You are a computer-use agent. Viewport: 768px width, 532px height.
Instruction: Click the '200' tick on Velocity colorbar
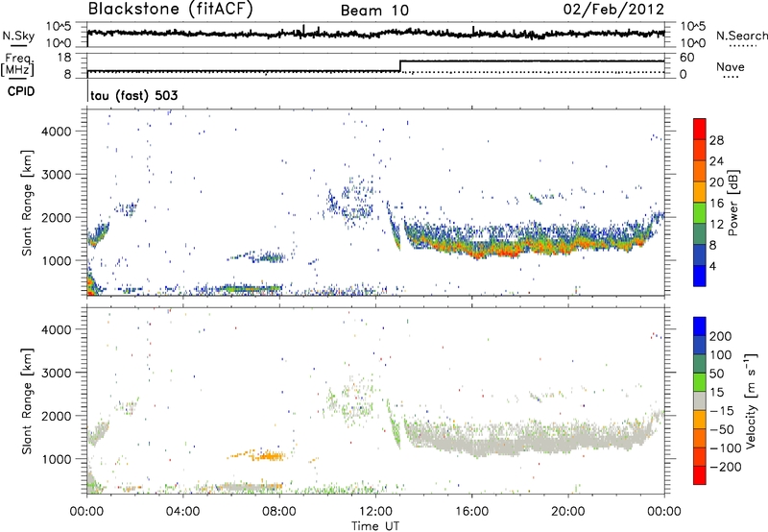(720, 336)
